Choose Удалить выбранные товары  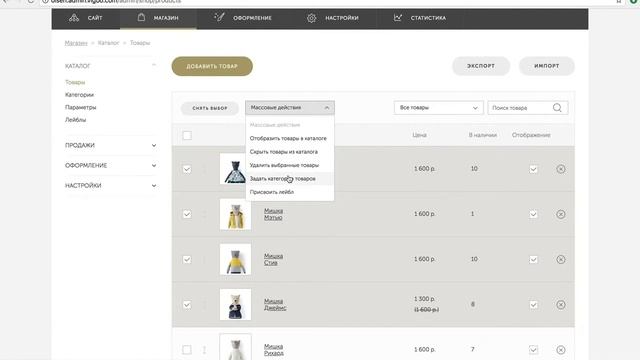[284, 165]
